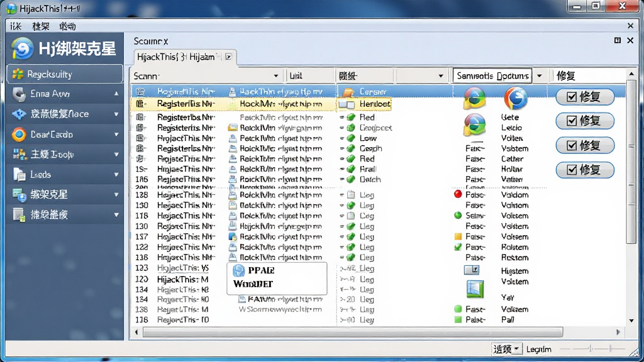Click the green checkmark icon in row 122
The image size is (644, 362).
click(x=458, y=247)
